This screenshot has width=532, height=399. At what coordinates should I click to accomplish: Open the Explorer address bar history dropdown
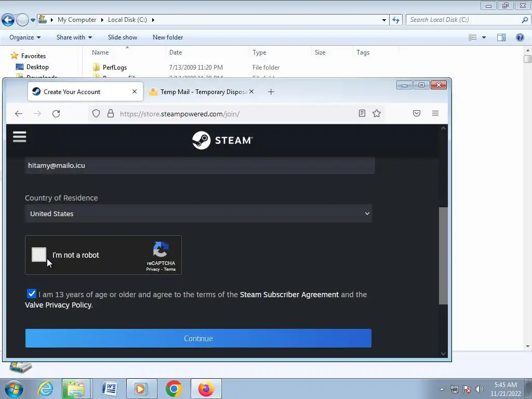point(384,20)
